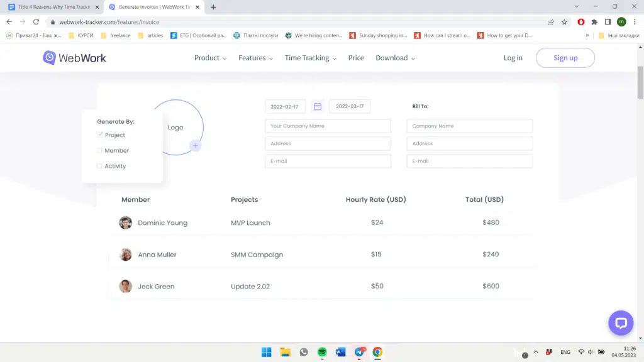Click the WebWork logo in header
Viewport: 644px width, 362px height.
74,58
